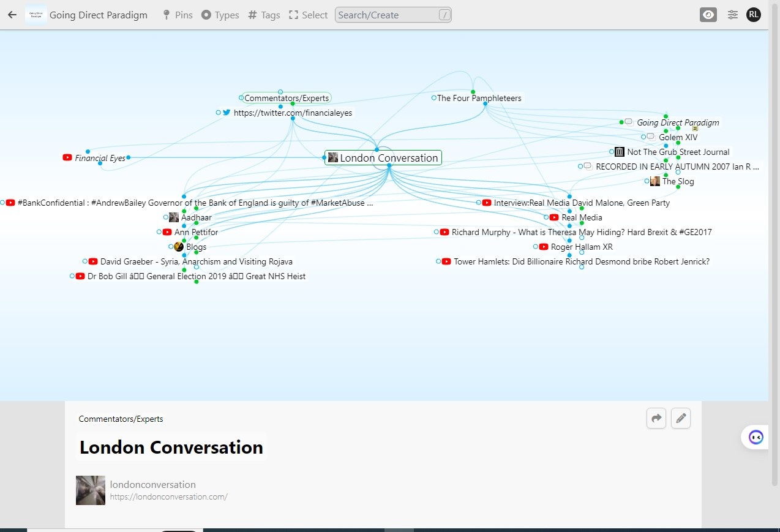The height and width of the screenshot is (532, 780).
Task: Open the londonconversation.com link
Action: tap(169, 496)
